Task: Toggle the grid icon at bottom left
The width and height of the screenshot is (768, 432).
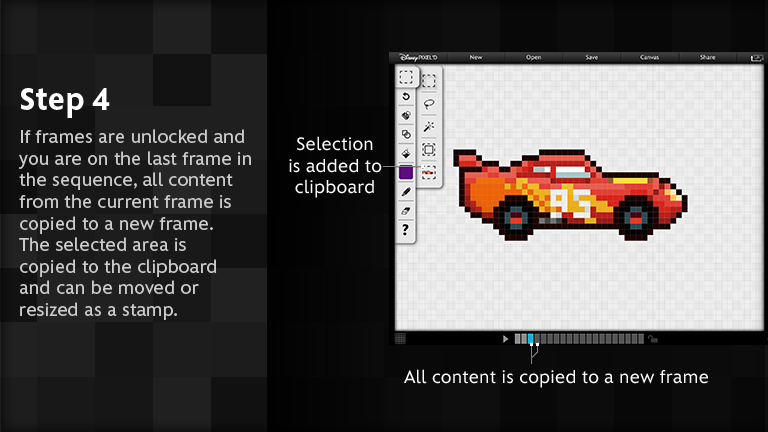Action: tap(400, 338)
